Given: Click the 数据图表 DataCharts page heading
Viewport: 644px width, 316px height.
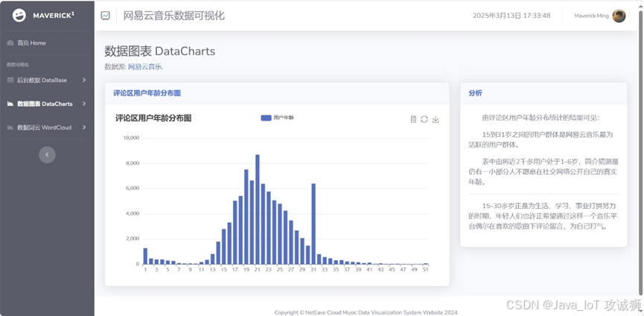Looking at the screenshot, I should click(160, 51).
